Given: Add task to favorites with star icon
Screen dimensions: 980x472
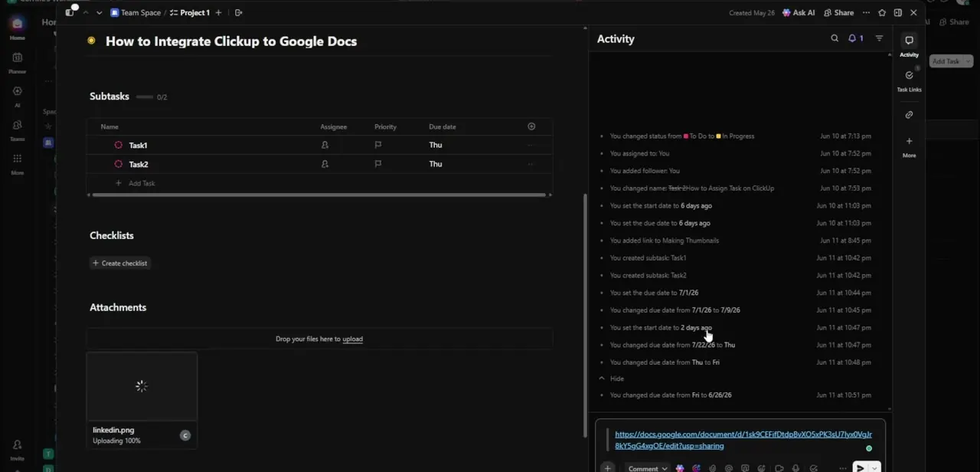Looking at the screenshot, I should click(882, 12).
